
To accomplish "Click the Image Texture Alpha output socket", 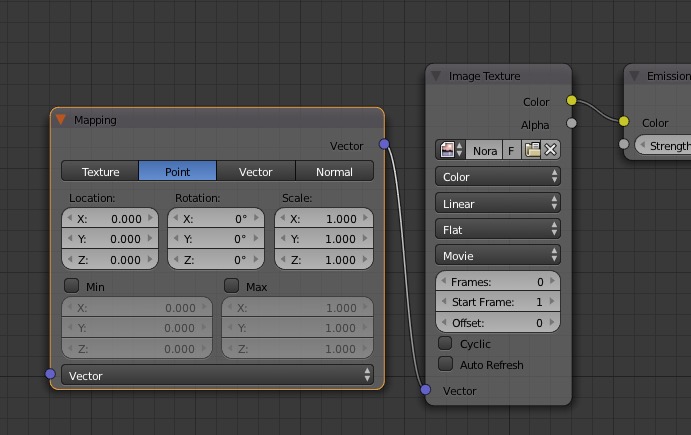I will [x=572, y=123].
